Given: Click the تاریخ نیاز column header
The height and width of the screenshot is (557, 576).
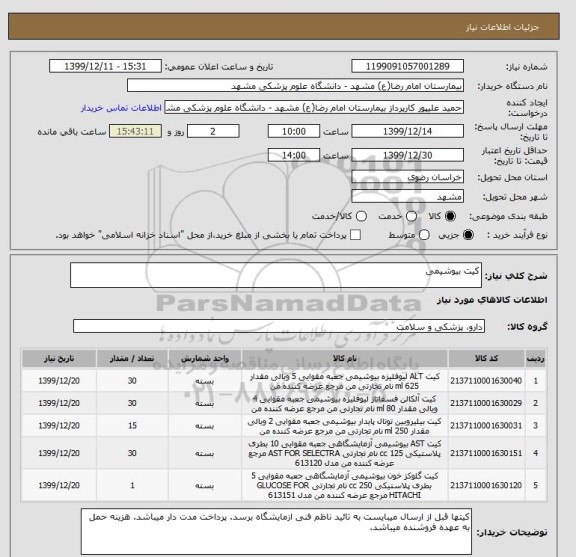Looking at the screenshot, I should coord(59,359).
